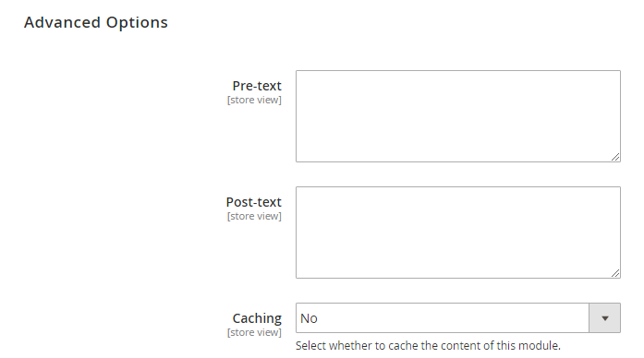Click [store view] scope under Post-text
Screen dimensions: 644x358
pos(254,216)
